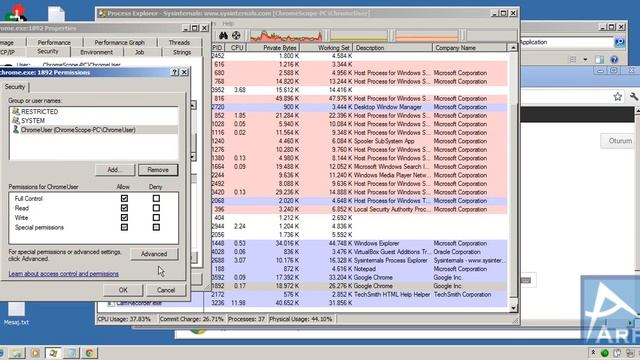640x360 pixels.
Task: Click the list view icon in back window toolbar
Action: click(x=573, y=60)
